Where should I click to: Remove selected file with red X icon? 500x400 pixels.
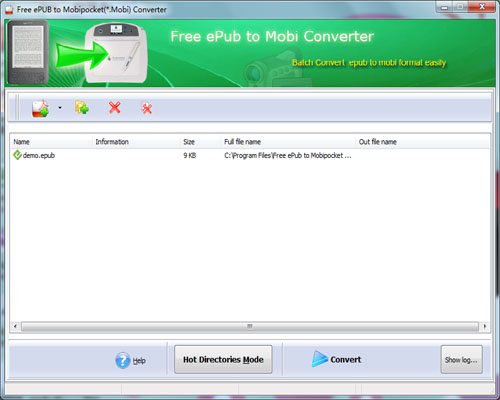[x=114, y=108]
